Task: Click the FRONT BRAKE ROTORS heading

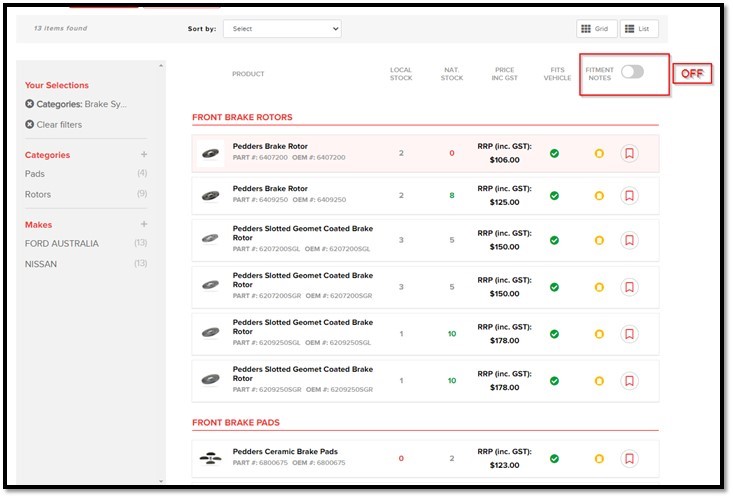Action: coord(242,117)
